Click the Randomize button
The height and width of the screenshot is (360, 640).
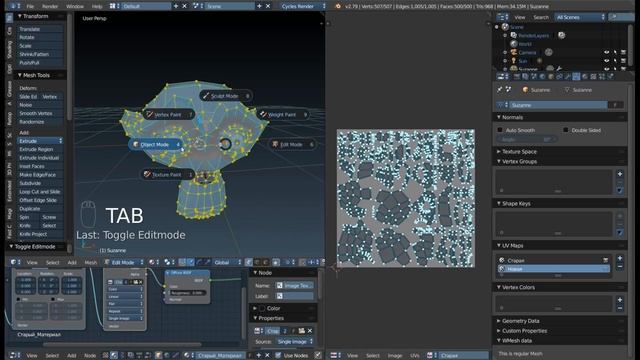coord(40,122)
